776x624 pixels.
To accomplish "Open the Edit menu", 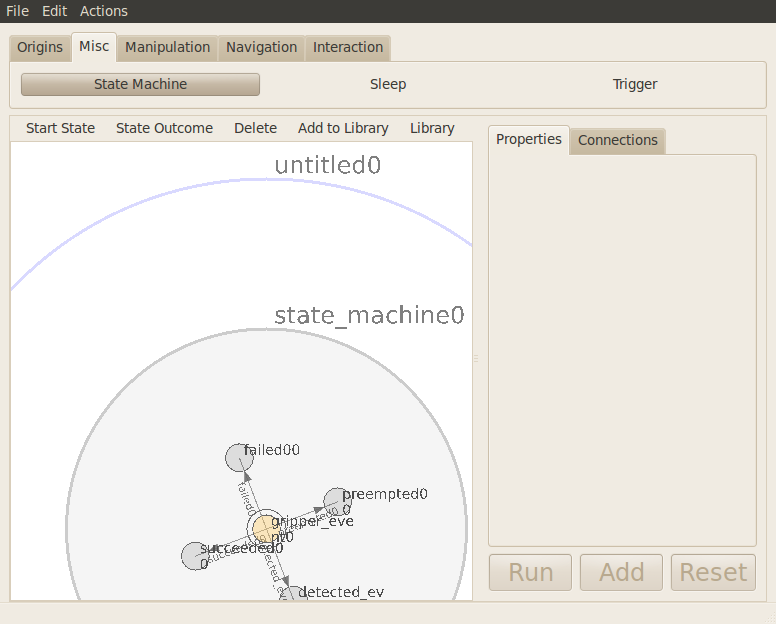I will coord(54,11).
